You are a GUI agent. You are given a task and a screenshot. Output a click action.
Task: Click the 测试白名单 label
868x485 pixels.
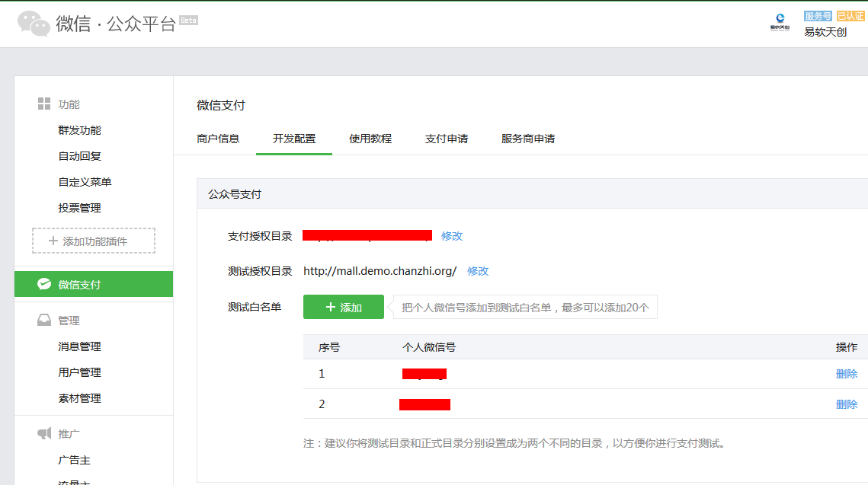[255, 307]
